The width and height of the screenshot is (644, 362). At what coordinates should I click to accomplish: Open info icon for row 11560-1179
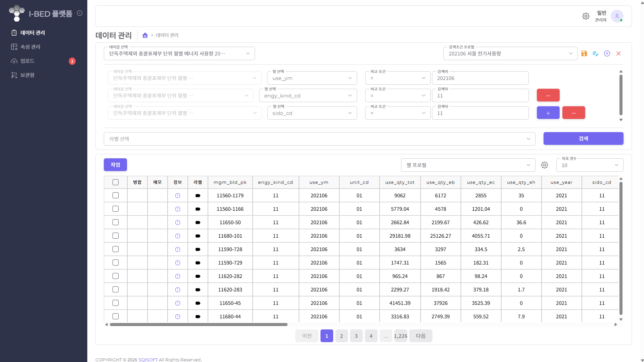(x=178, y=196)
